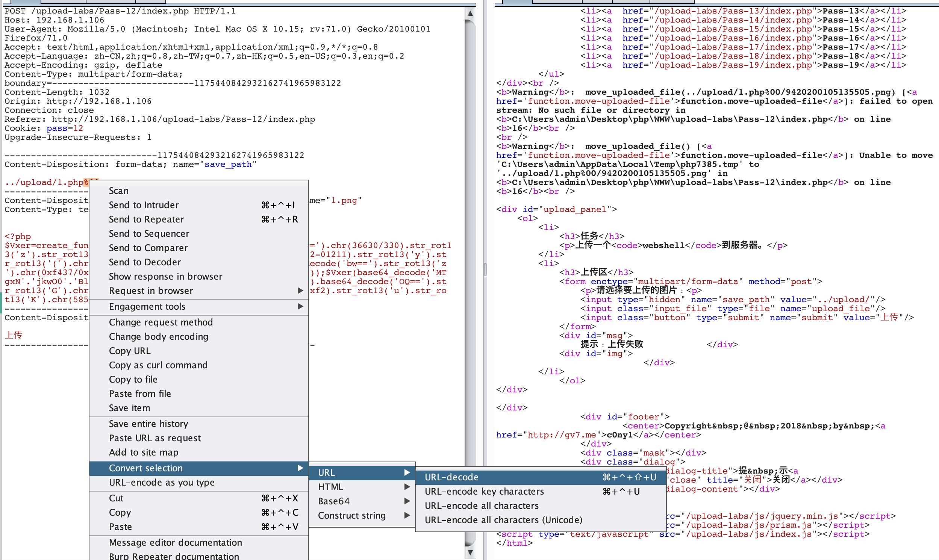Viewport: 939px width, 560px height.
Task: Open the Convert selection submenu
Action: 199,468
